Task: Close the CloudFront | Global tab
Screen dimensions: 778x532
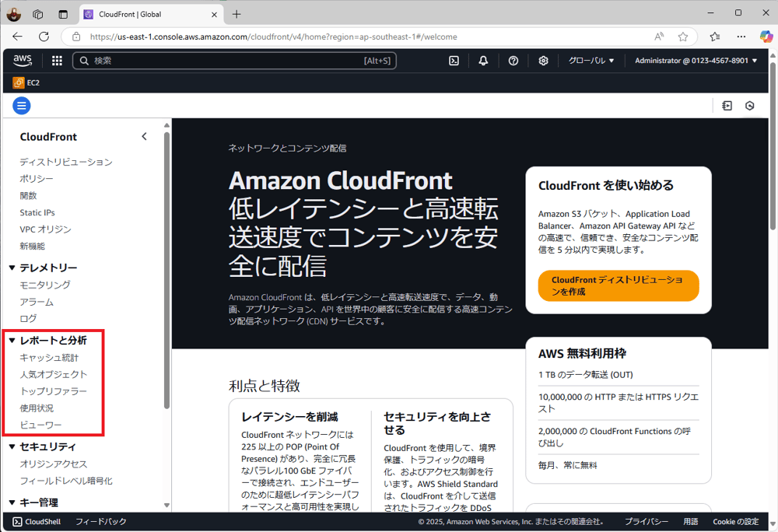Action: pyautogui.click(x=215, y=14)
